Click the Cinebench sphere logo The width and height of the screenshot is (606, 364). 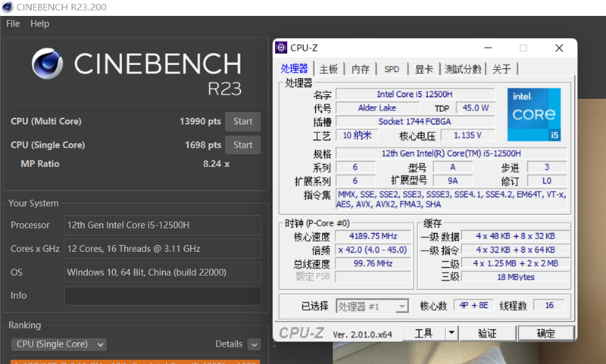click(x=47, y=64)
